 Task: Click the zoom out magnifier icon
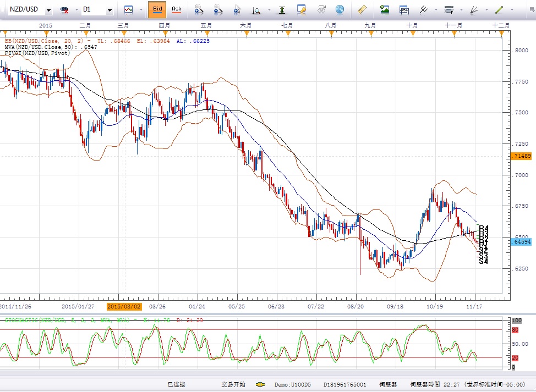point(218,9)
